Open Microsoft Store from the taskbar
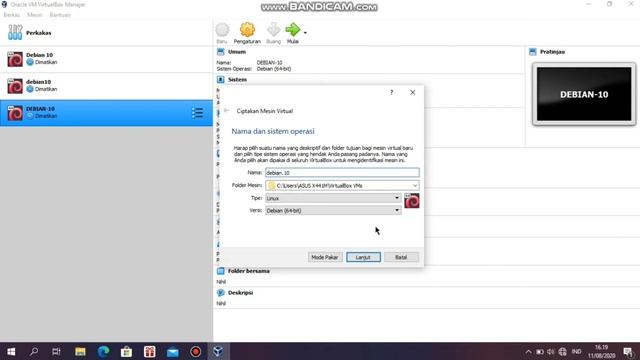The image size is (640, 360). point(127,351)
